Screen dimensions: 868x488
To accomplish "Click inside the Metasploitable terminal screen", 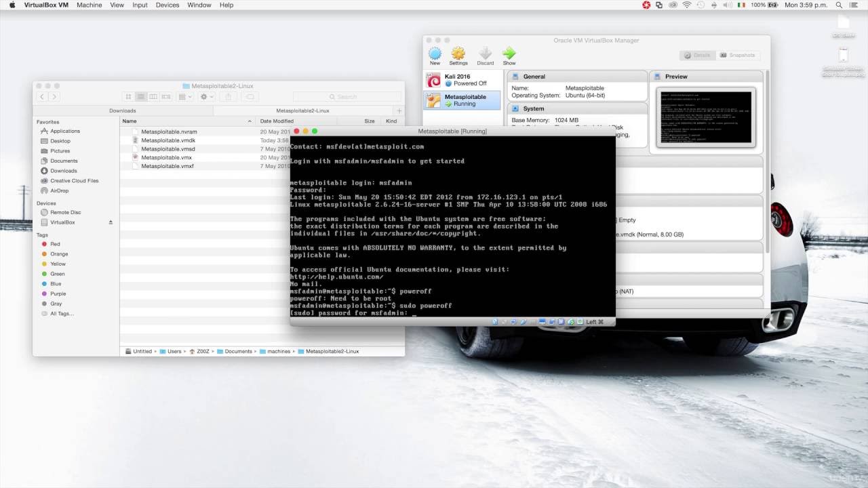I will coord(452,226).
